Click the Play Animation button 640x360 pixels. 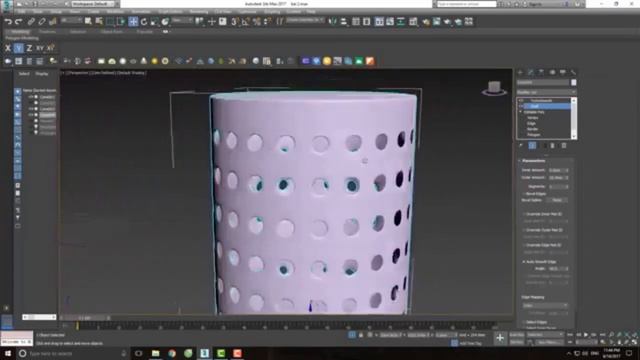586,335
